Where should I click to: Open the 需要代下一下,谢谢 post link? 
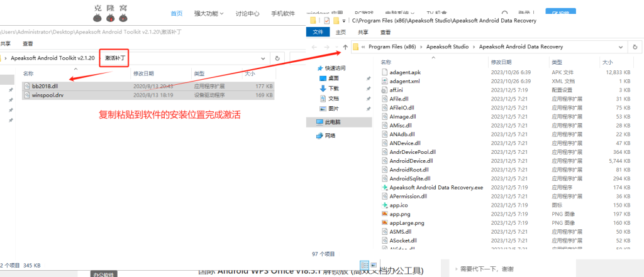pos(487,269)
